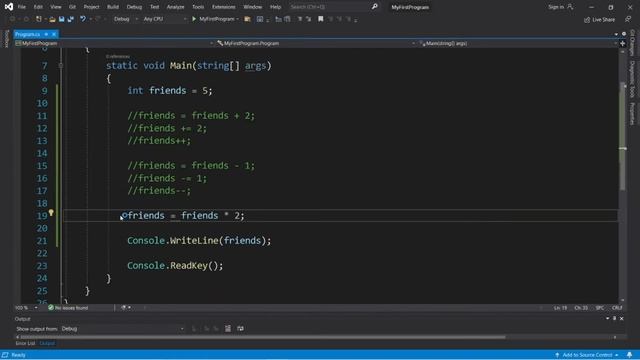Click the notification bell in status bar
The height and width of the screenshot is (360, 640).
629,355
